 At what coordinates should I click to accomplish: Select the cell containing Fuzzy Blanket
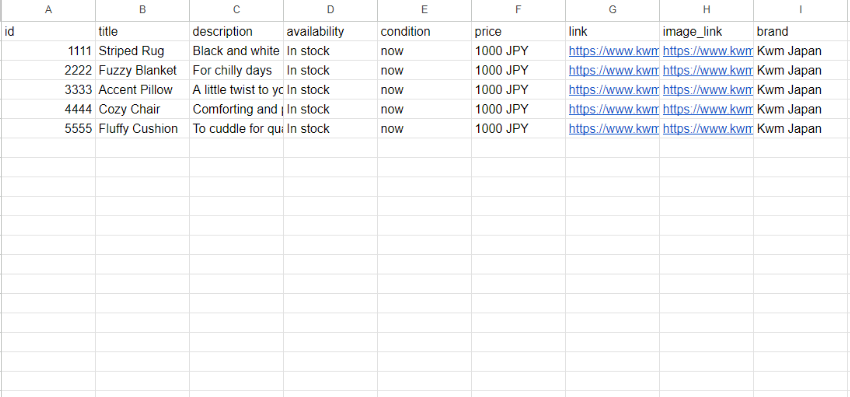point(143,71)
